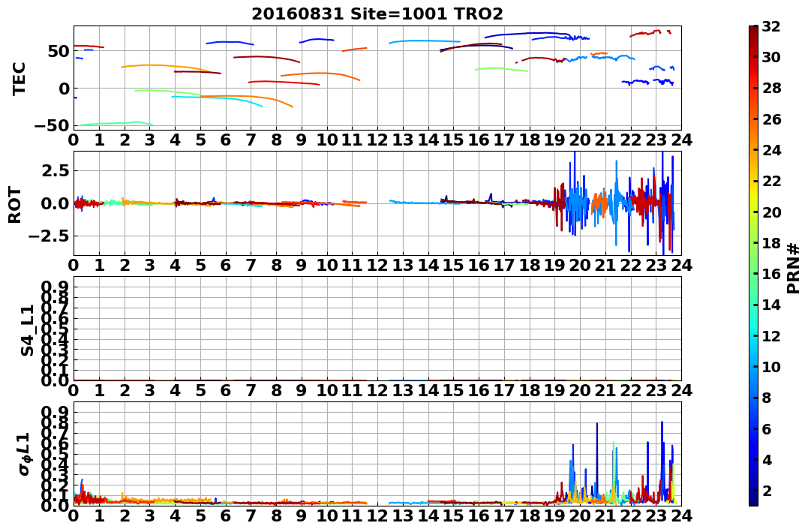Click the 0.0 tick on ROT y-axis
808x532 pixels.
tap(56, 203)
